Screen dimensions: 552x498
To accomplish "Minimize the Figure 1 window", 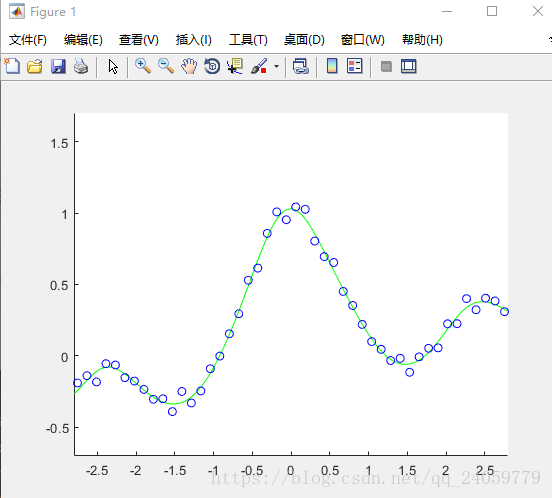I will point(447,11).
